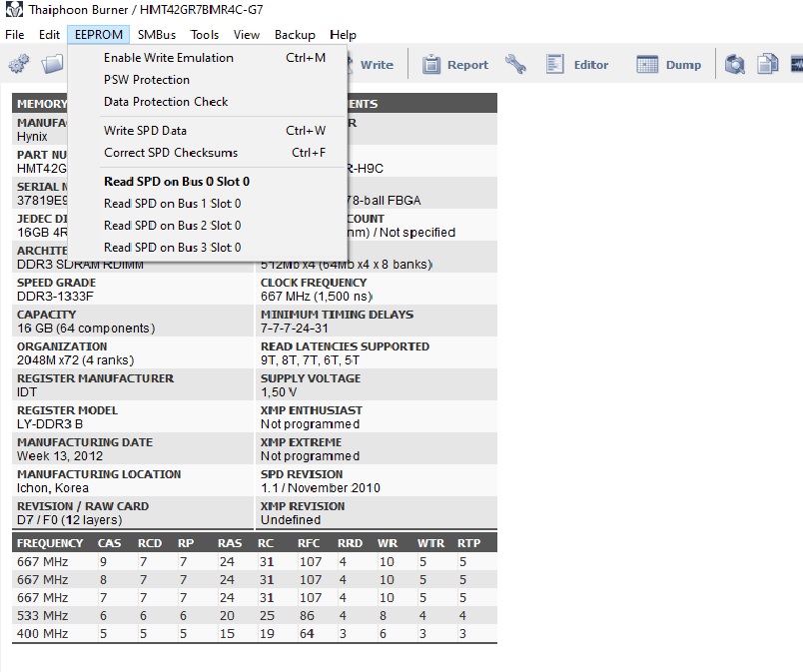The image size is (803, 672).
Task: Select Correct SPD Checksums
Action: point(208,153)
